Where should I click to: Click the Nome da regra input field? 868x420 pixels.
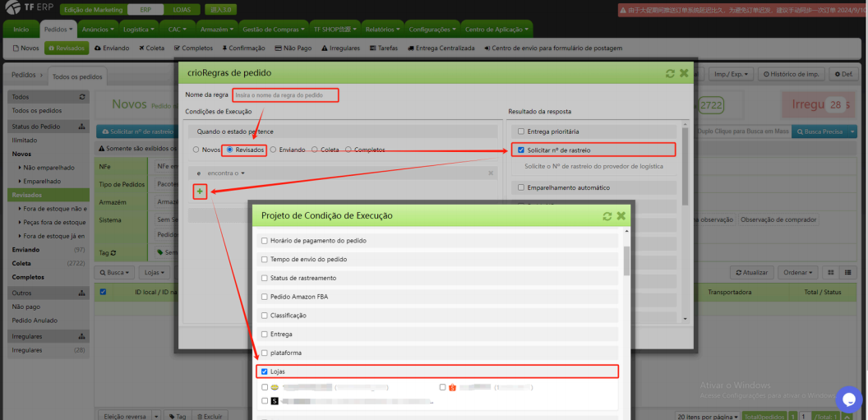pos(285,95)
